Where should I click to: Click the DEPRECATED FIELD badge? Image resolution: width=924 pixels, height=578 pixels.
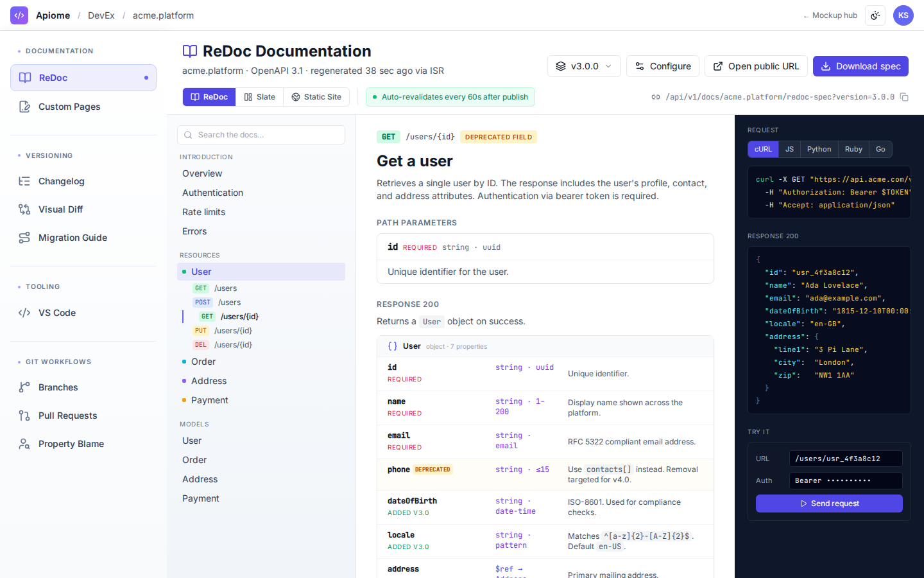coord(499,137)
